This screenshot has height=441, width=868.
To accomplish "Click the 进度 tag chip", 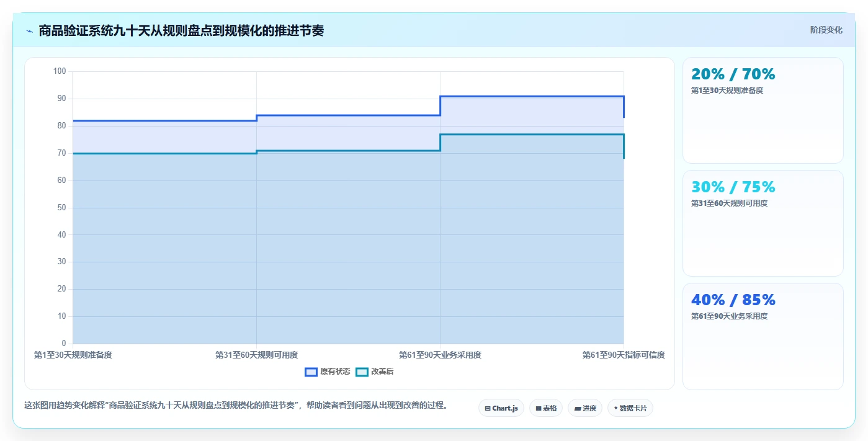I will pyautogui.click(x=585, y=408).
